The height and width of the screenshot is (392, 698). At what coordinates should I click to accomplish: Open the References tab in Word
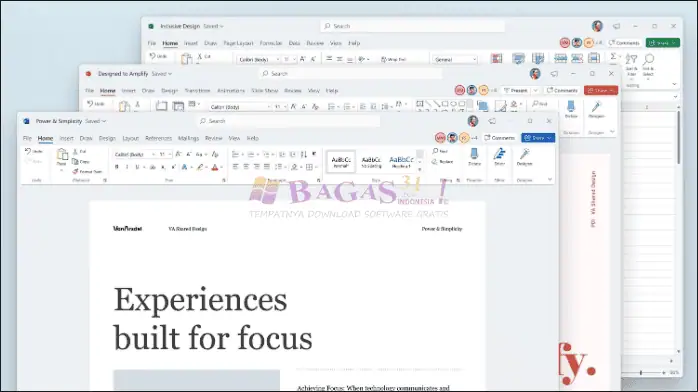[x=158, y=138]
